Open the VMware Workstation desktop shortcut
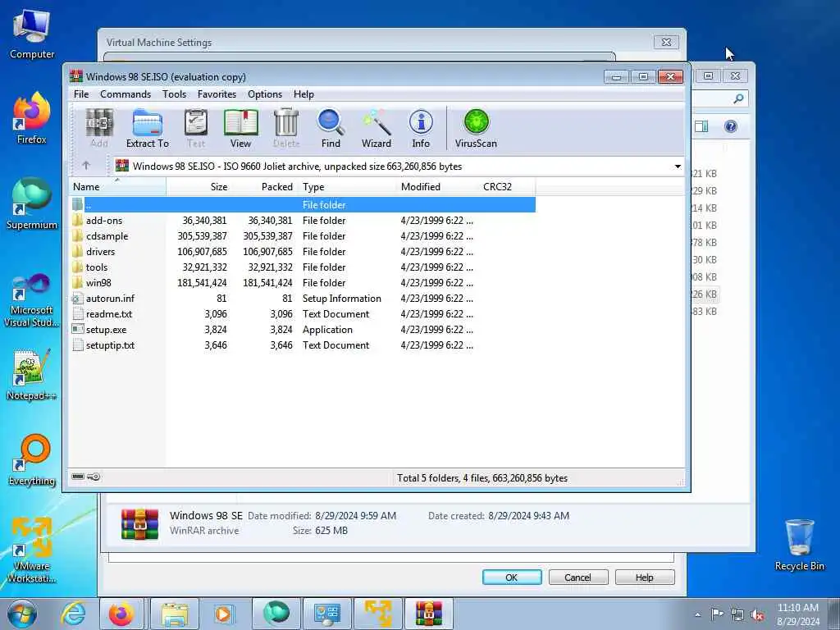The width and height of the screenshot is (840, 630). 32,550
